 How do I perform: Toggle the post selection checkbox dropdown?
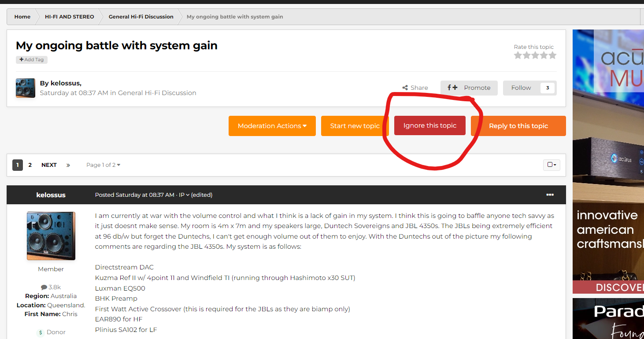tap(551, 165)
